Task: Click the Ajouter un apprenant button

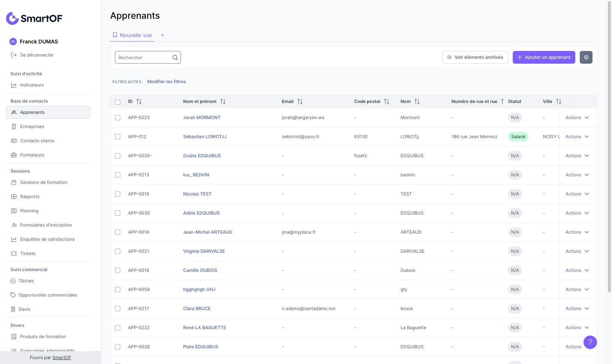Action: (x=543, y=57)
